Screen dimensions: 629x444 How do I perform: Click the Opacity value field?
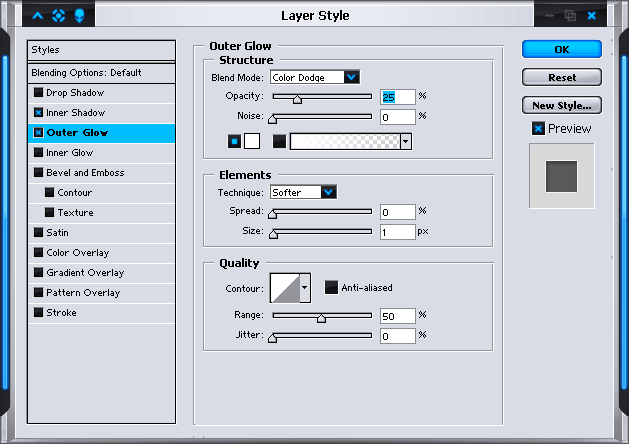tap(398, 97)
